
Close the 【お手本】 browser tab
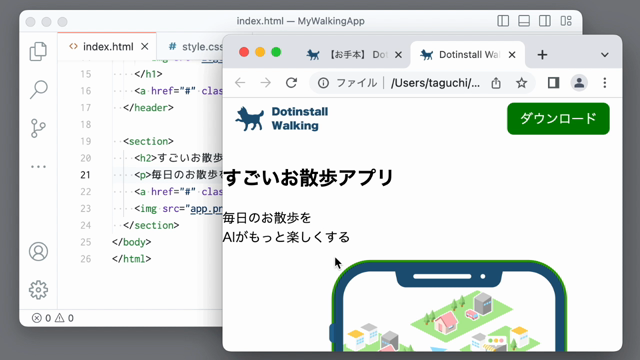pyautogui.click(x=398, y=55)
